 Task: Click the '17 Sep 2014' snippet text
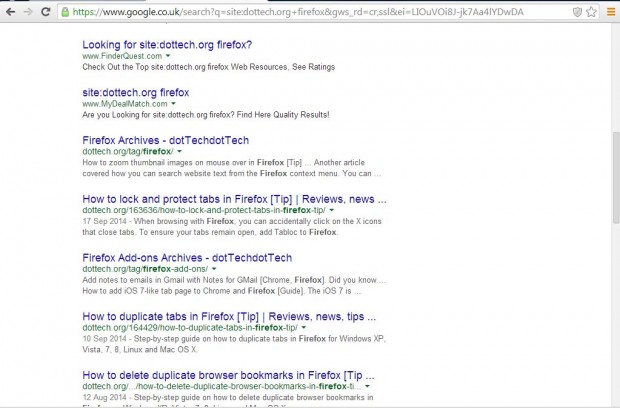click(x=104, y=221)
